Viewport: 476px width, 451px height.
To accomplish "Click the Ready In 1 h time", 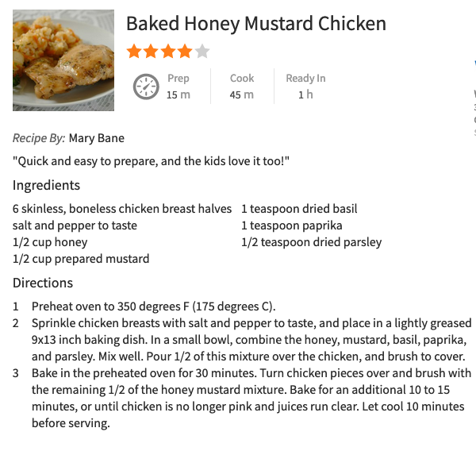I will 305,87.
